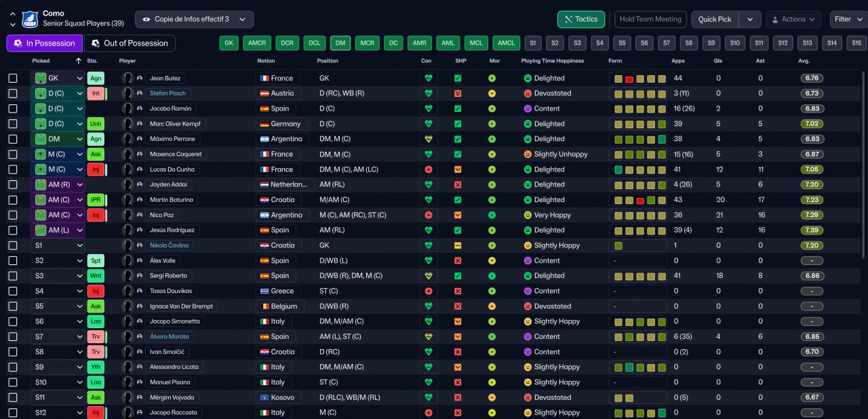Tick the checkbox for Jean Butez
Viewport: 868px width, 419px height.
tap(13, 78)
